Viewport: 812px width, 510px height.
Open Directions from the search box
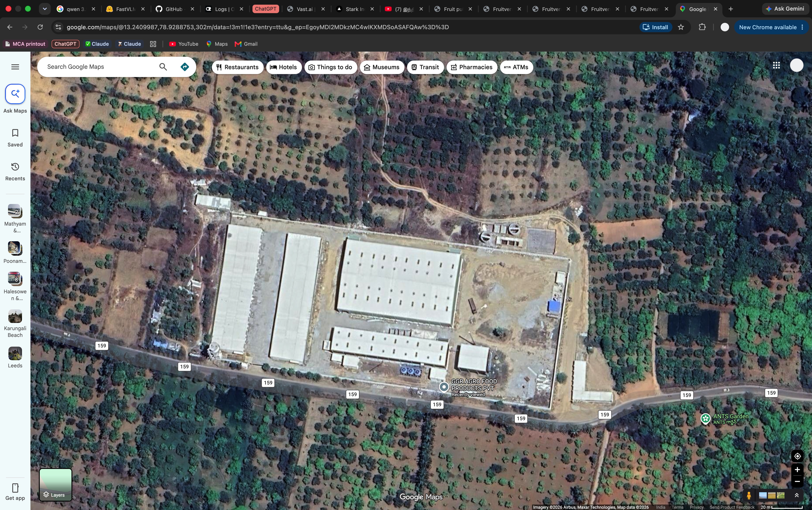pyautogui.click(x=185, y=67)
